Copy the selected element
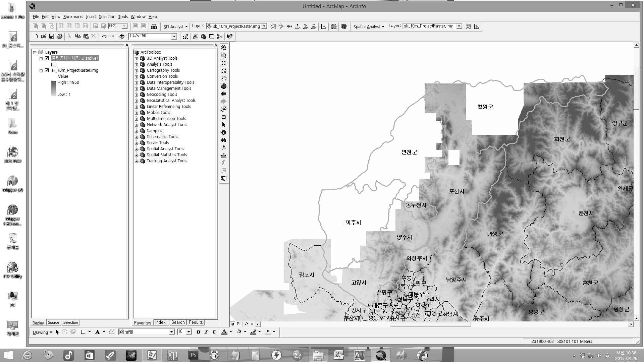The image size is (644, 362). (x=78, y=36)
